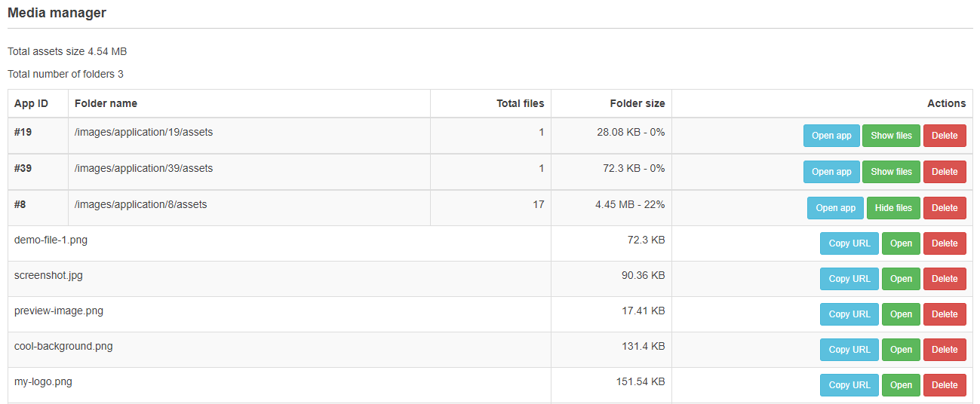Delete the #39 assets folder
The height and width of the screenshot is (404, 980).
click(945, 172)
